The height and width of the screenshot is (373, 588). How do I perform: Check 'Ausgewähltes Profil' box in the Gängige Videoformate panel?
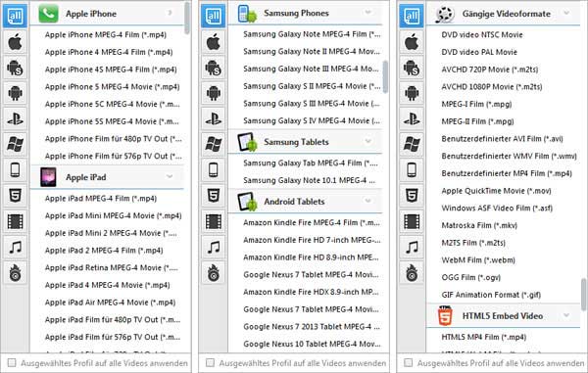coord(409,362)
